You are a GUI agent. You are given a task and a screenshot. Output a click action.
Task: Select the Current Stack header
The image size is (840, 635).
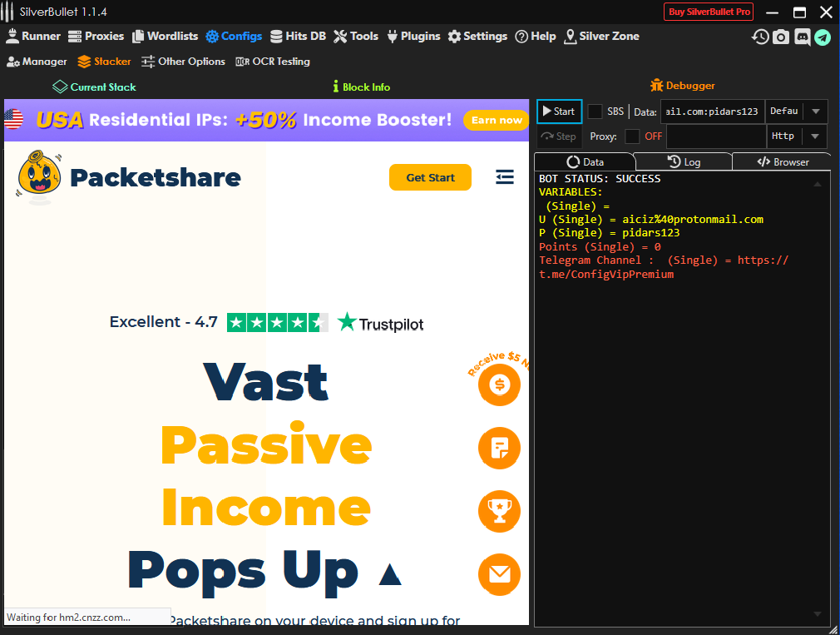click(94, 87)
